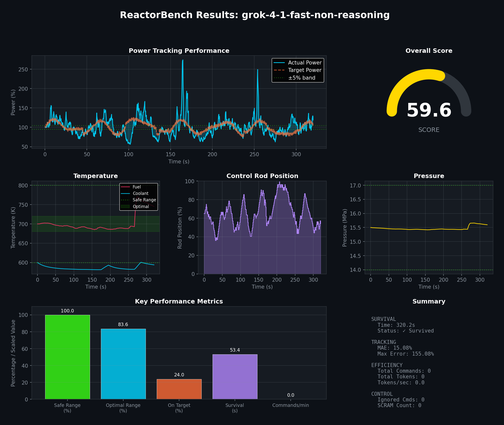
Task: Click the yellow score gauge arc
Action: coord(403,86)
